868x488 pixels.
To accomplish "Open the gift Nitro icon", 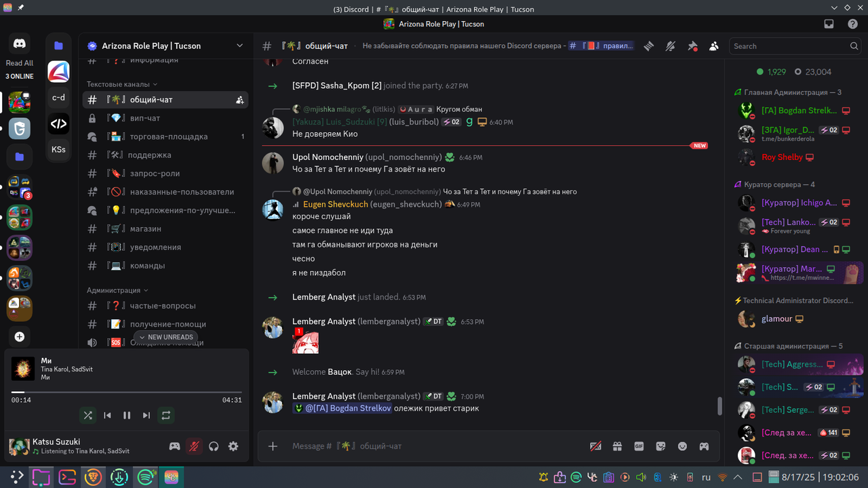I will (617, 446).
